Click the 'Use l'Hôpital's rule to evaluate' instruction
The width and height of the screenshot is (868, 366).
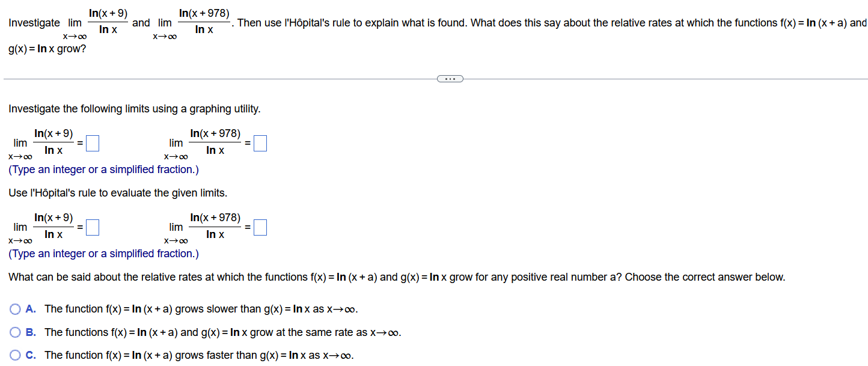pos(118,193)
